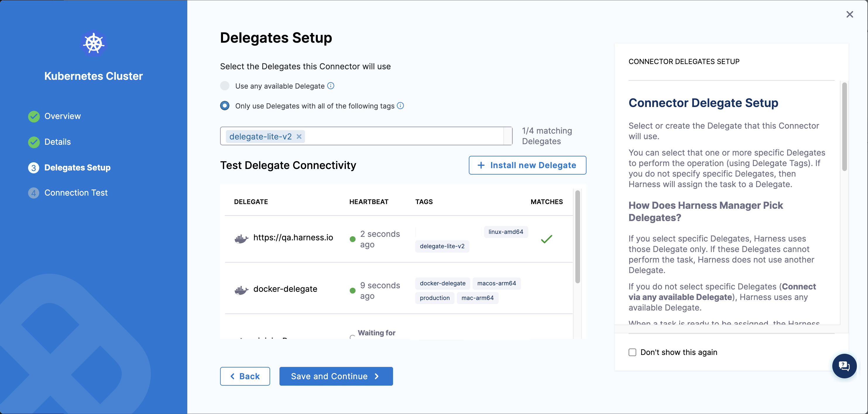Remove the delegate-lite-v2 tag chip
This screenshot has width=868, height=414.
(299, 137)
